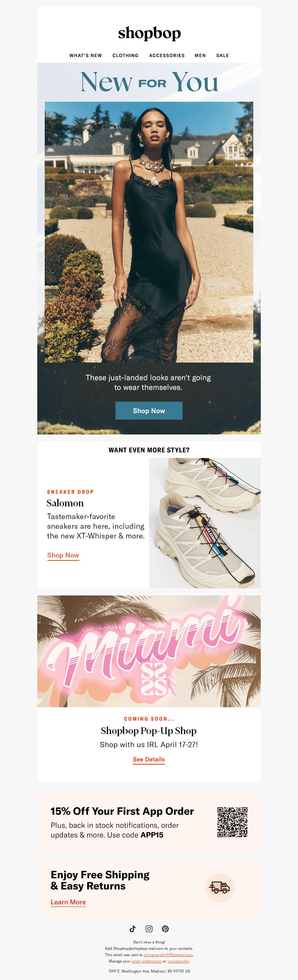Viewport: 298px width, 980px height.
Task: Click the blue Shop Now button
Action: (149, 411)
